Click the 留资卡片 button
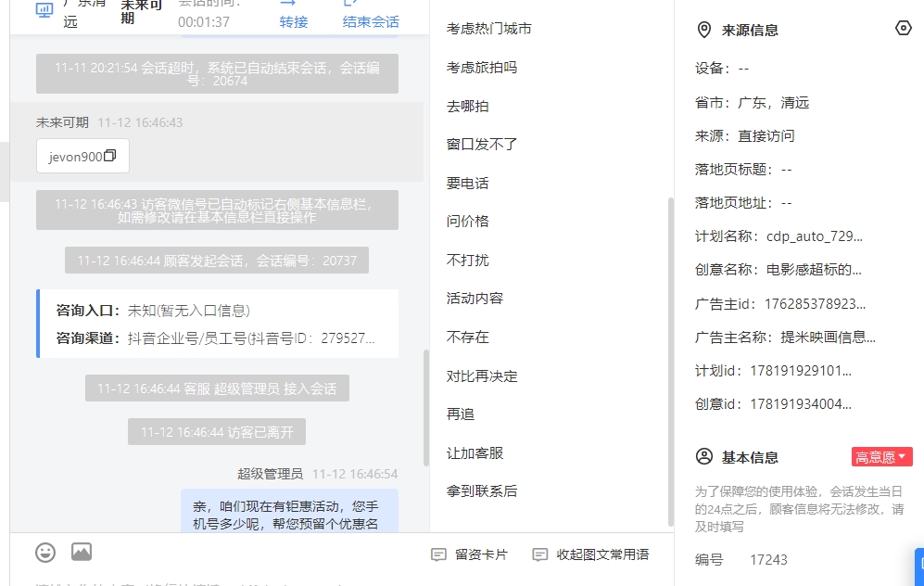The height and width of the screenshot is (586, 924). (470, 554)
